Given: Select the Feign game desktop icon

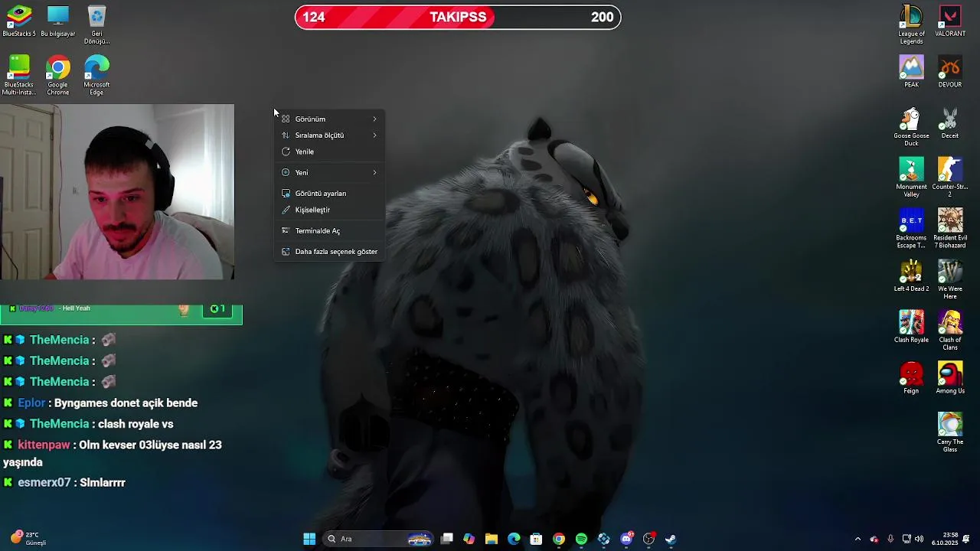Looking at the screenshot, I should [x=911, y=378].
